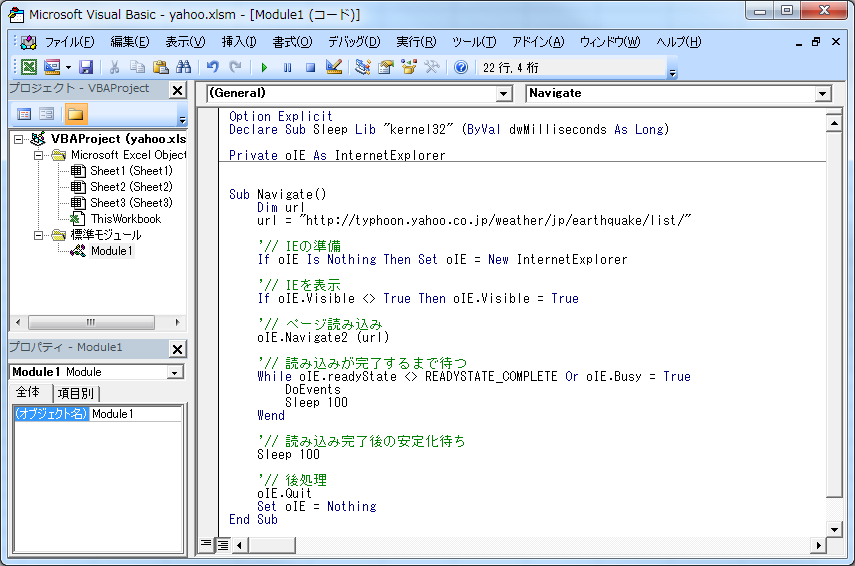Open the ツール(T) menu
855x566 pixels.
pyautogui.click(x=474, y=42)
